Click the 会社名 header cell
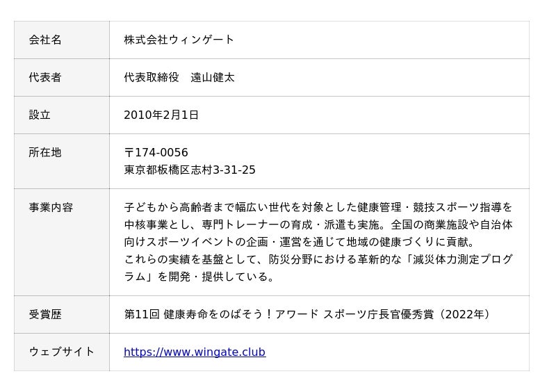Screen dimensions: 556x392 click(45, 40)
